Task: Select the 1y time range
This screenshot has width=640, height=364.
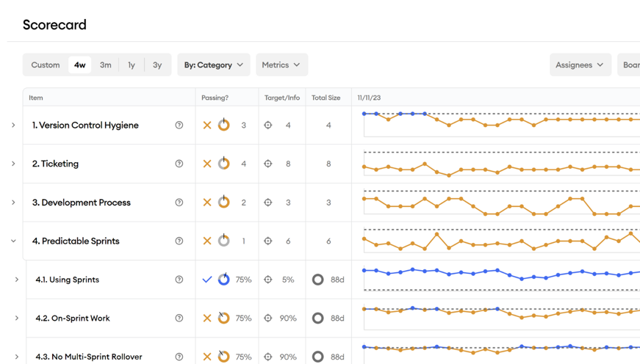Action: click(x=132, y=65)
